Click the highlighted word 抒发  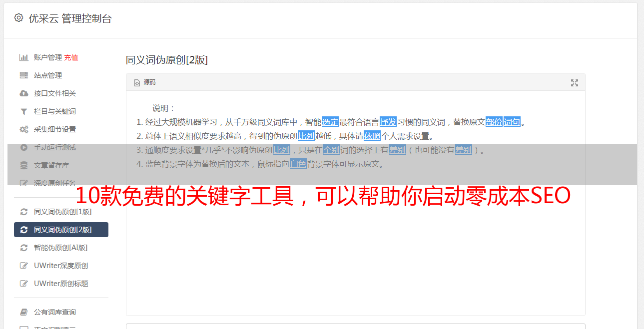pos(388,122)
